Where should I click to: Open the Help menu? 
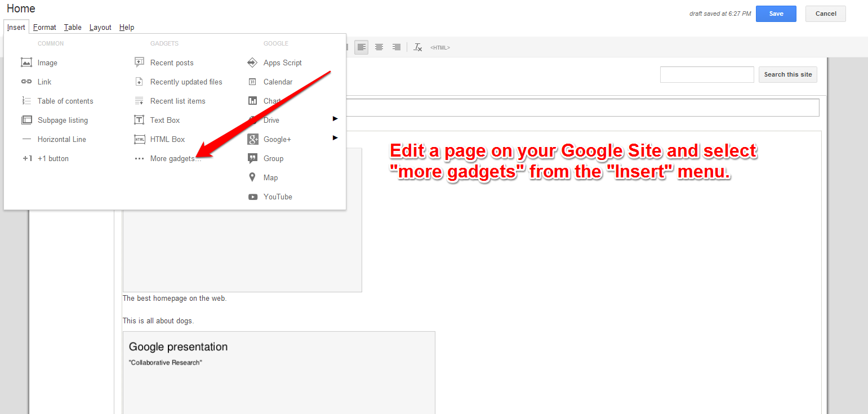[127, 27]
